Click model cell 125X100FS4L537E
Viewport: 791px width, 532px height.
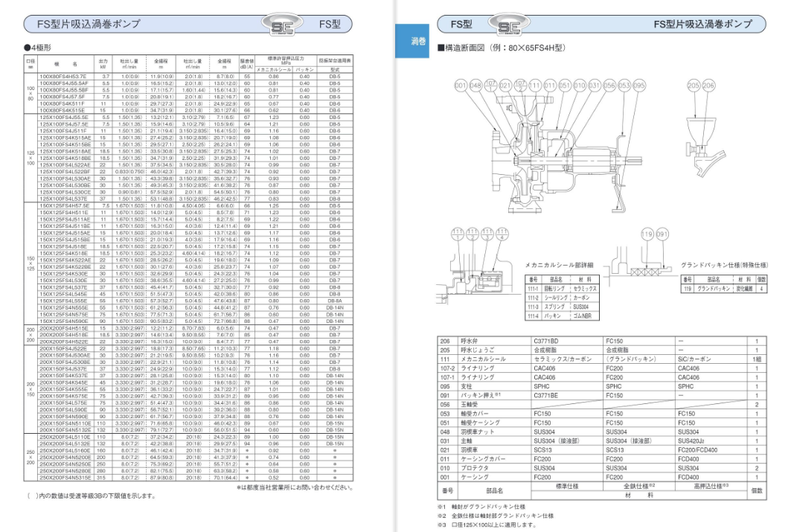click(65, 199)
